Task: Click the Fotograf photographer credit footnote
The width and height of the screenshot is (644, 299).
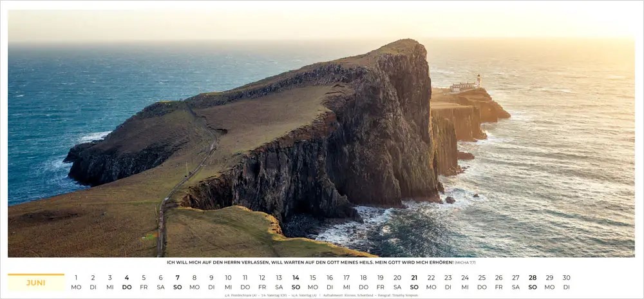Action: [x=397, y=295]
